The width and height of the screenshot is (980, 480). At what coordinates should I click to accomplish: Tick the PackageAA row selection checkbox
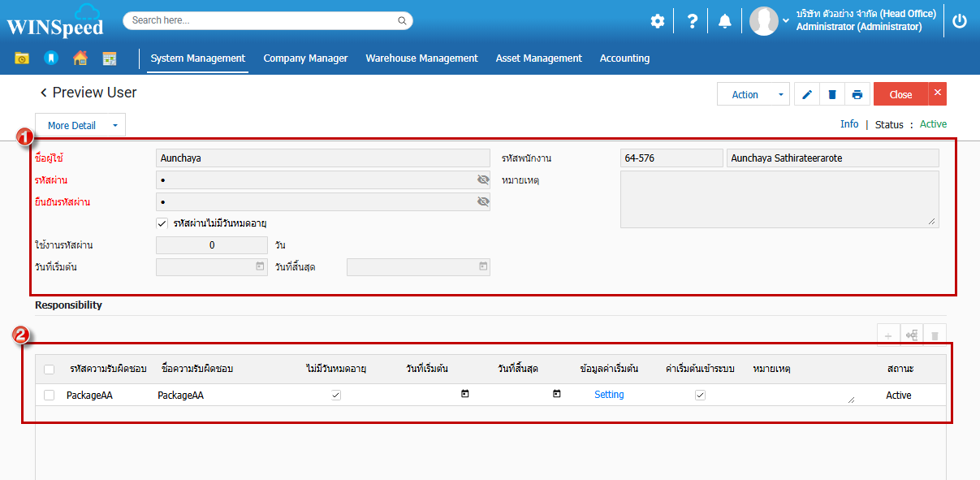tap(50, 396)
